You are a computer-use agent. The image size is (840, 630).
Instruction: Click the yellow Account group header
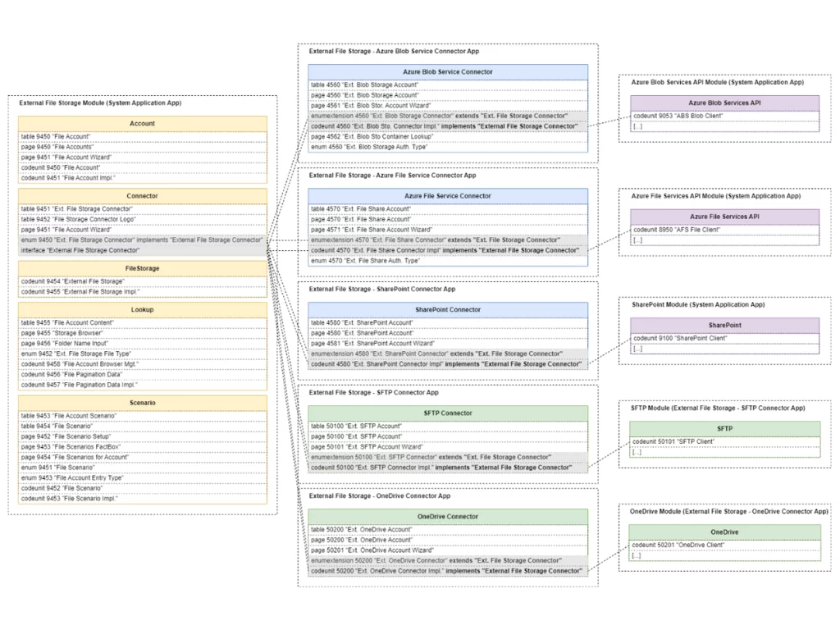143,123
